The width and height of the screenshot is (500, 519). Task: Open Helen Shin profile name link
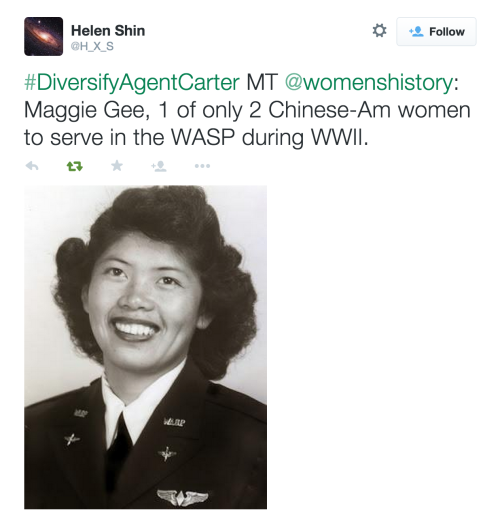coord(108,31)
